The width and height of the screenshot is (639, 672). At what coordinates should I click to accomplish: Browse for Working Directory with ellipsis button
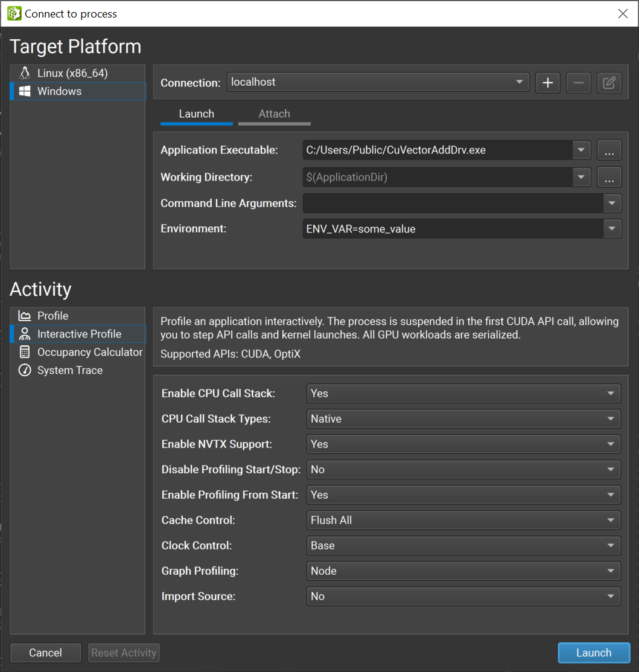coord(609,177)
